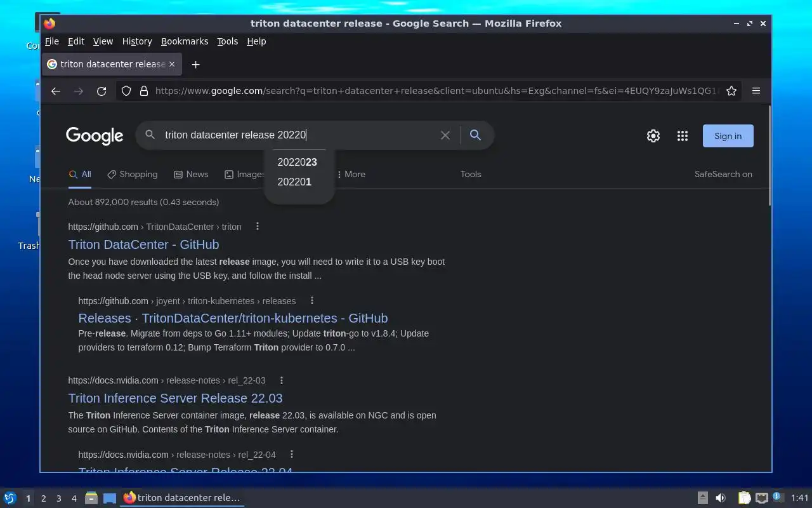The height and width of the screenshot is (508, 812).
Task: Click the 1:41 taskbar clock
Action: [799, 498]
